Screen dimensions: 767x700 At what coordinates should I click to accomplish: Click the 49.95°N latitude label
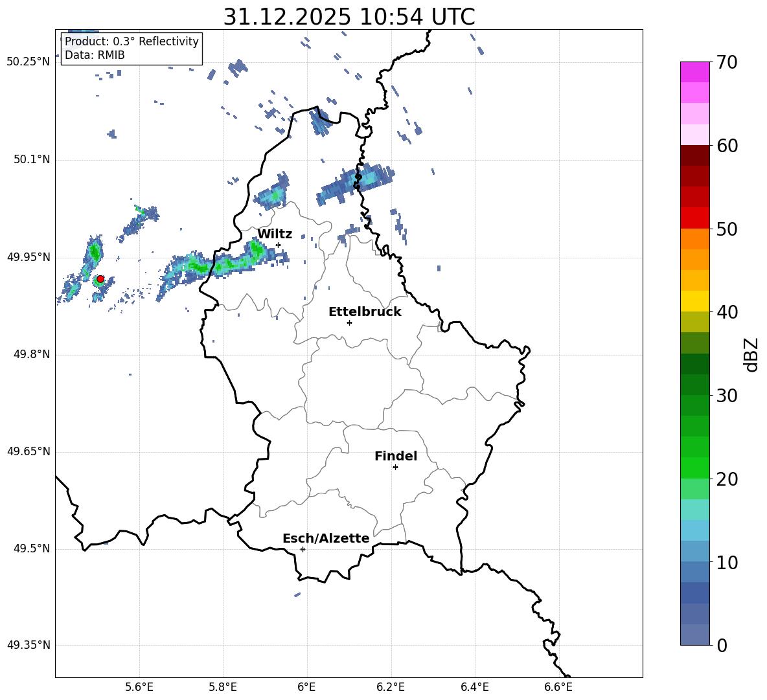click(29, 257)
